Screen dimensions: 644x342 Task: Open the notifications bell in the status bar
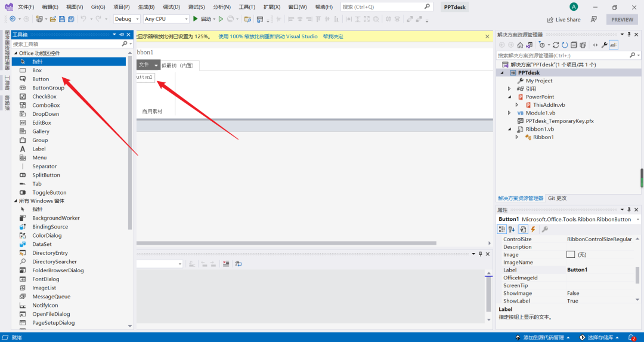pos(631,337)
